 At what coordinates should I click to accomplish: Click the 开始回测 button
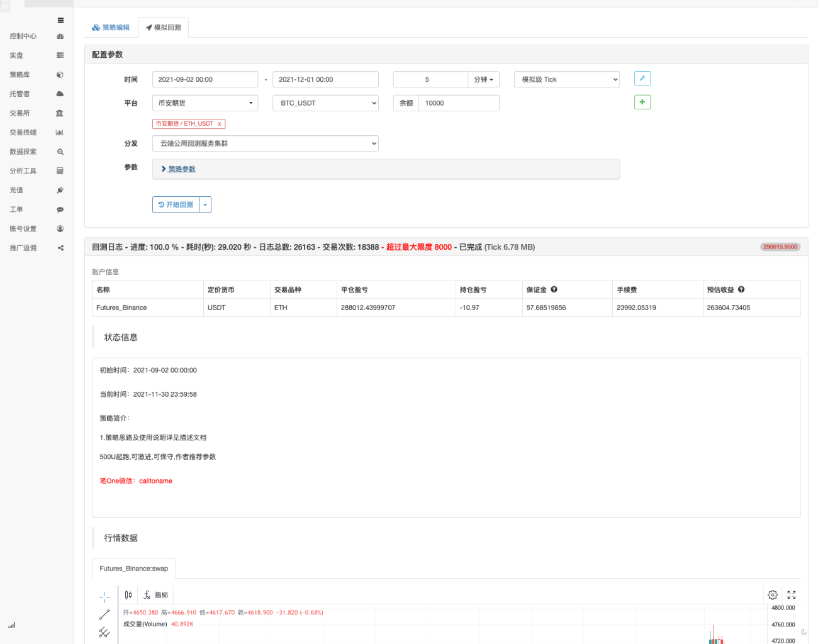coord(176,205)
